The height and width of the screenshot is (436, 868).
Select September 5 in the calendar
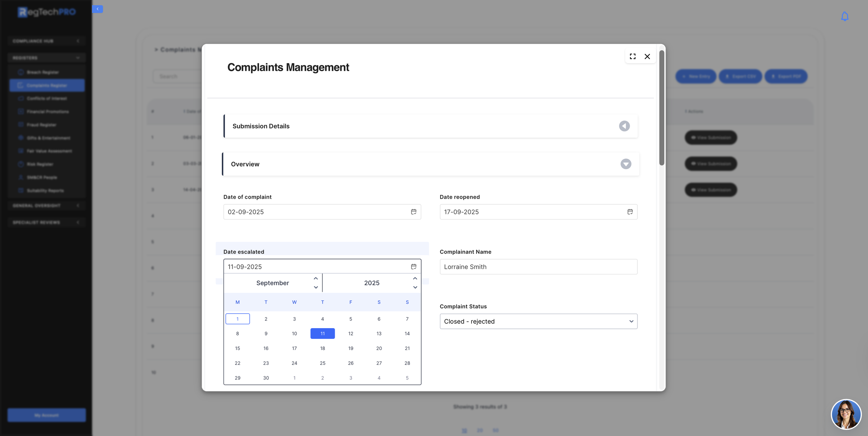click(x=351, y=319)
